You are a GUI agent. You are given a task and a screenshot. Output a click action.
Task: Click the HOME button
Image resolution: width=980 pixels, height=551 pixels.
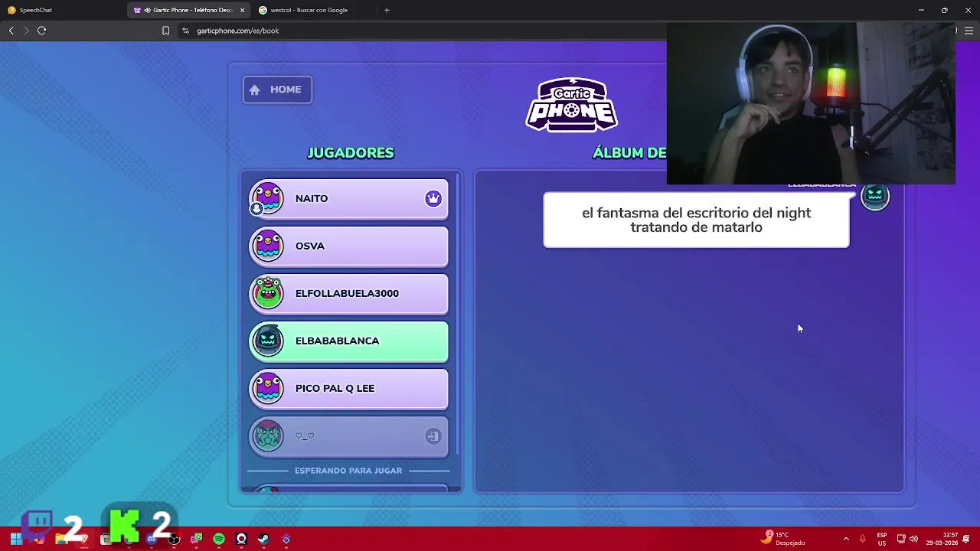coord(277,90)
